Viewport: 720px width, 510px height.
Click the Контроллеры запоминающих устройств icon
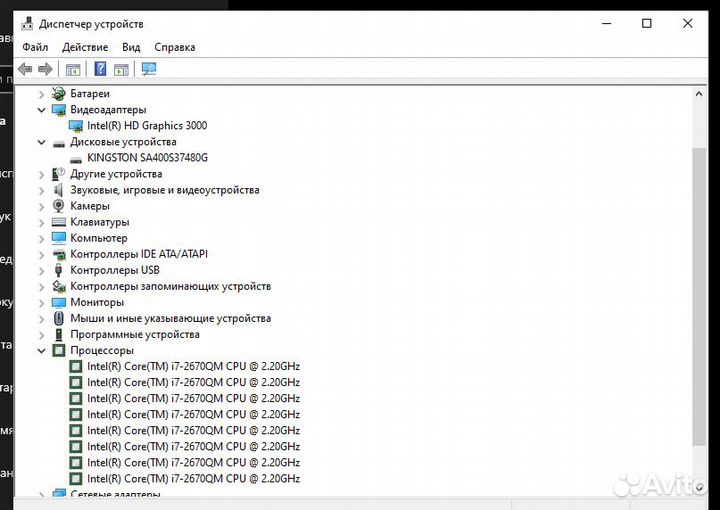59,286
